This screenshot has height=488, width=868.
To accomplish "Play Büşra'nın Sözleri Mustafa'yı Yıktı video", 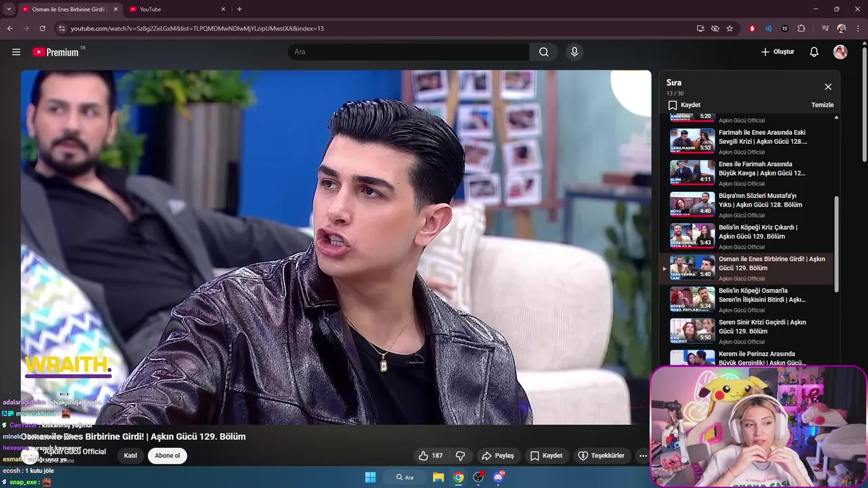I will 746,205.
